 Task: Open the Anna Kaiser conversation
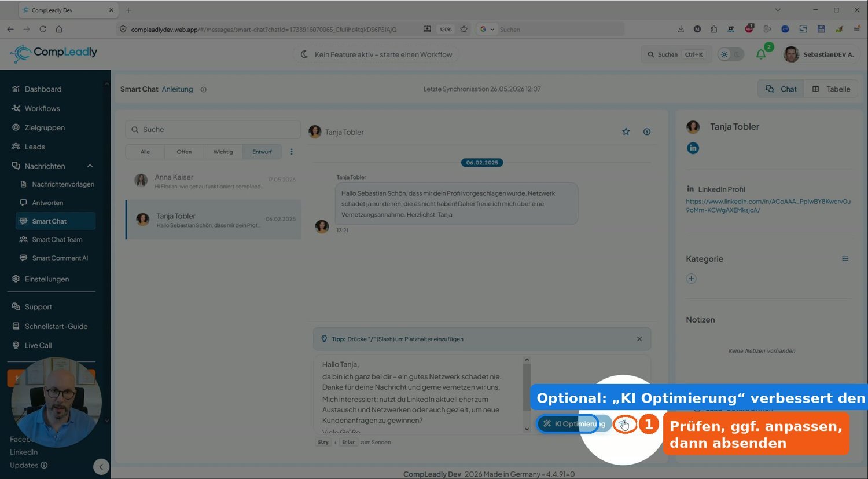coord(213,181)
